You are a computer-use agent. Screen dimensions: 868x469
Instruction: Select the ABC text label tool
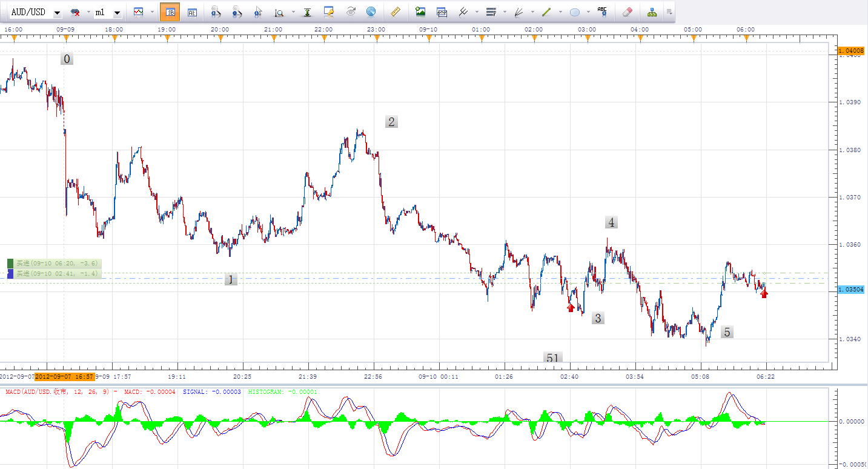(602, 12)
